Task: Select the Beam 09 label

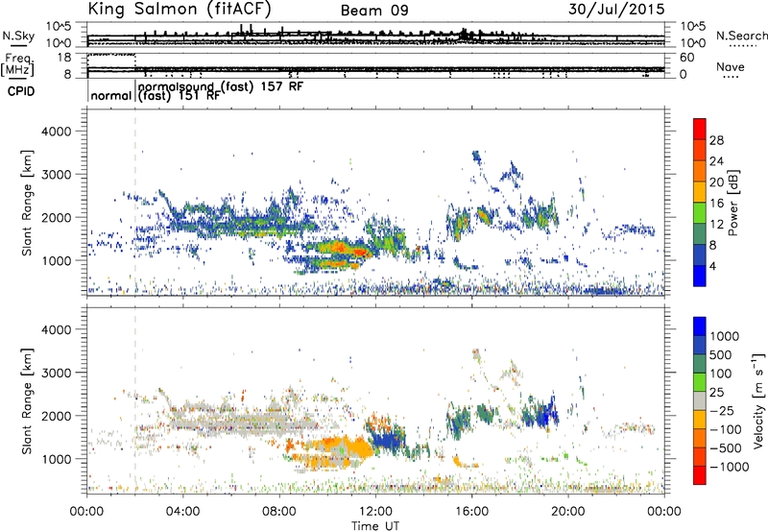Action: (x=374, y=11)
